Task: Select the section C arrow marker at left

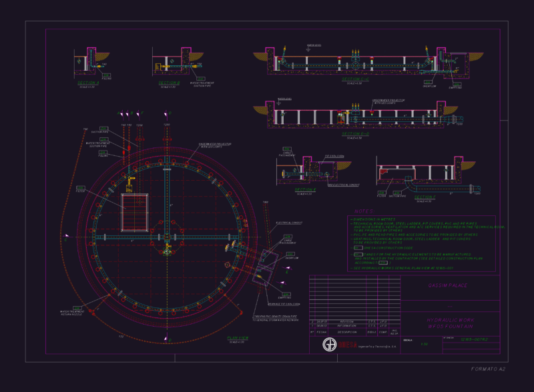Action: tap(66, 237)
